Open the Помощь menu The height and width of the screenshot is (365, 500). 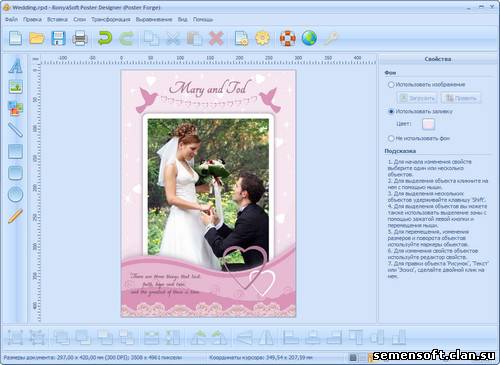tap(203, 19)
